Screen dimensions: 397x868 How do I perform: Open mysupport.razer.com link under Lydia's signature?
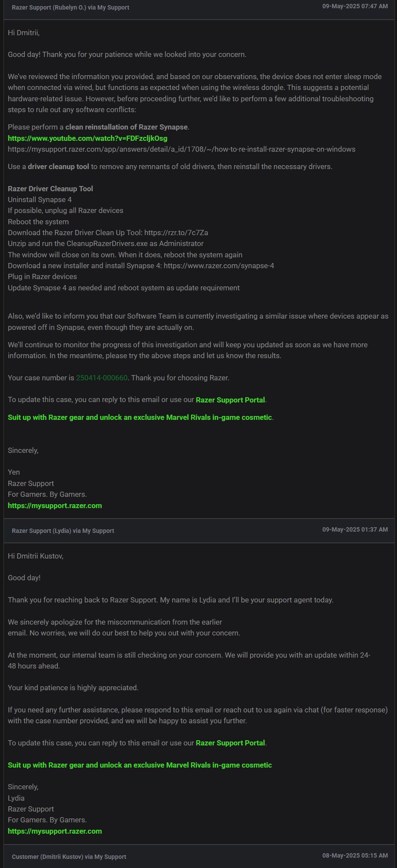point(55,831)
